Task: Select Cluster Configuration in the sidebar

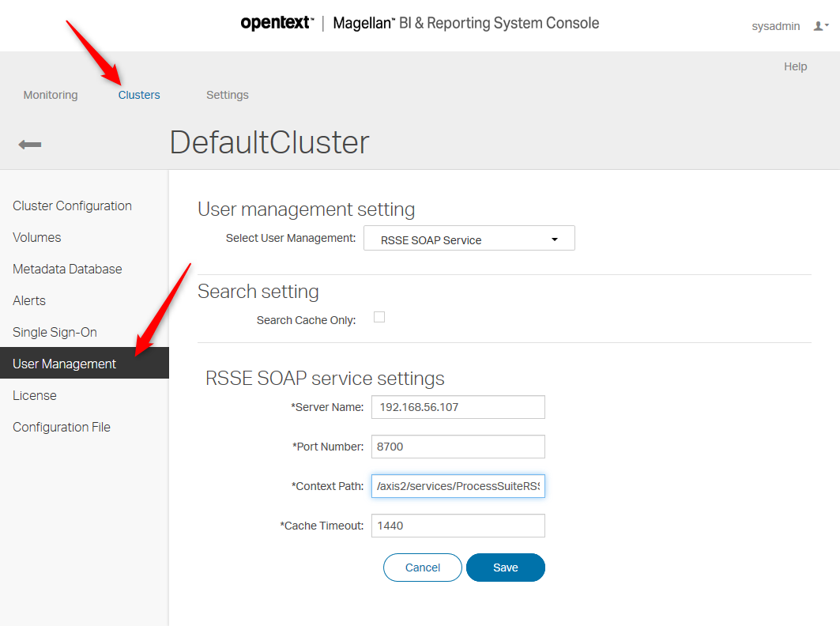Action: point(72,206)
